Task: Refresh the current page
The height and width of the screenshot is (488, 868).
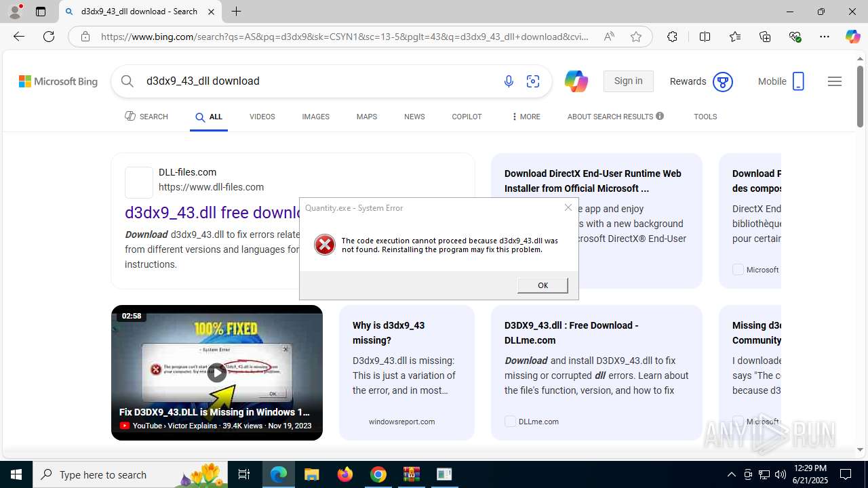Action: point(49,37)
